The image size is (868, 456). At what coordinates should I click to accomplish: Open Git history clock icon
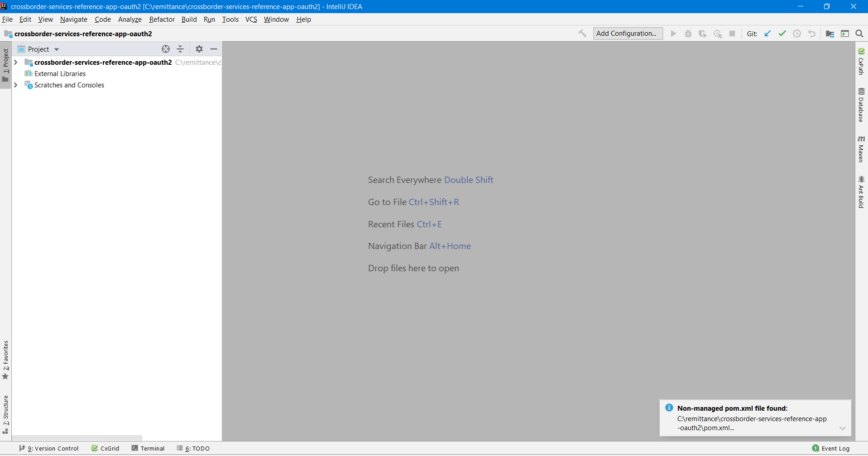click(797, 34)
